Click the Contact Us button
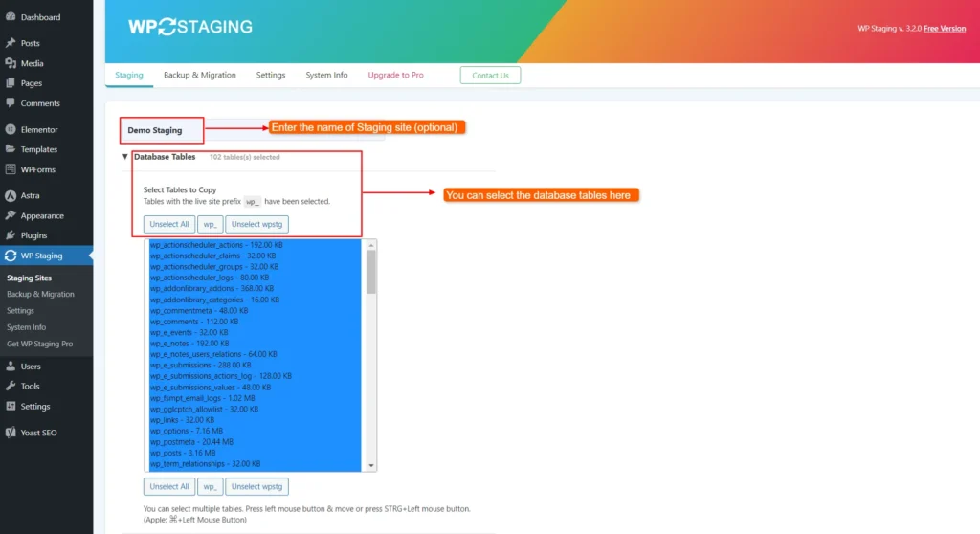This screenshot has height=534, width=980. point(490,76)
